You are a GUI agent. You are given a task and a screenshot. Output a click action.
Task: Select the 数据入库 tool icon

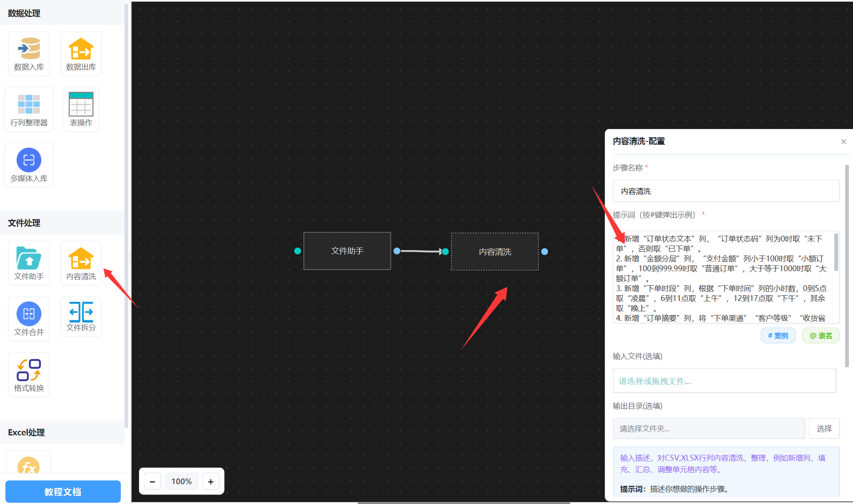point(29,49)
